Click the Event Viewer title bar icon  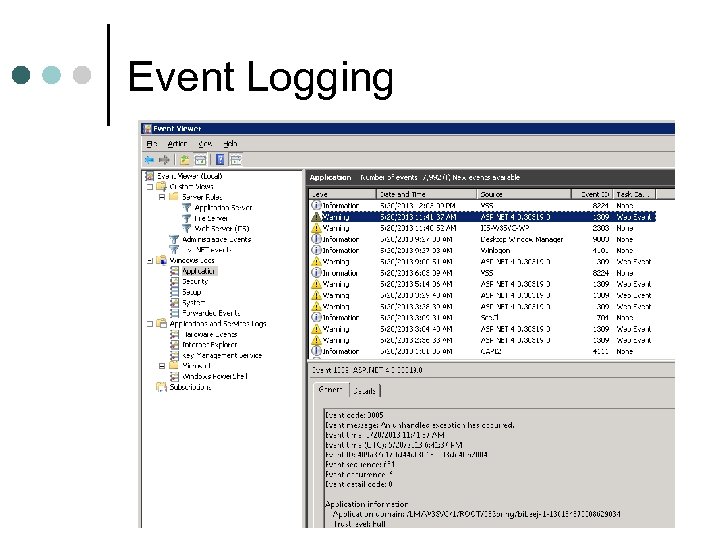tap(147, 129)
